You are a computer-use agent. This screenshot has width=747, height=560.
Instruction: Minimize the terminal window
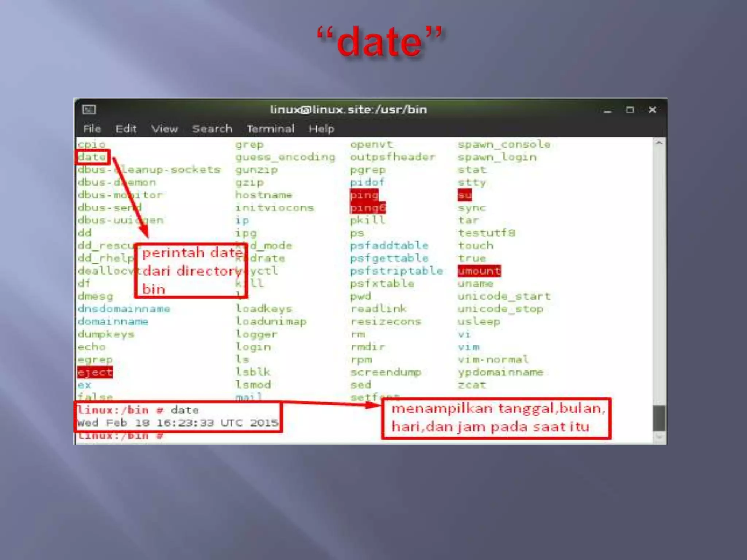[x=607, y=110]
